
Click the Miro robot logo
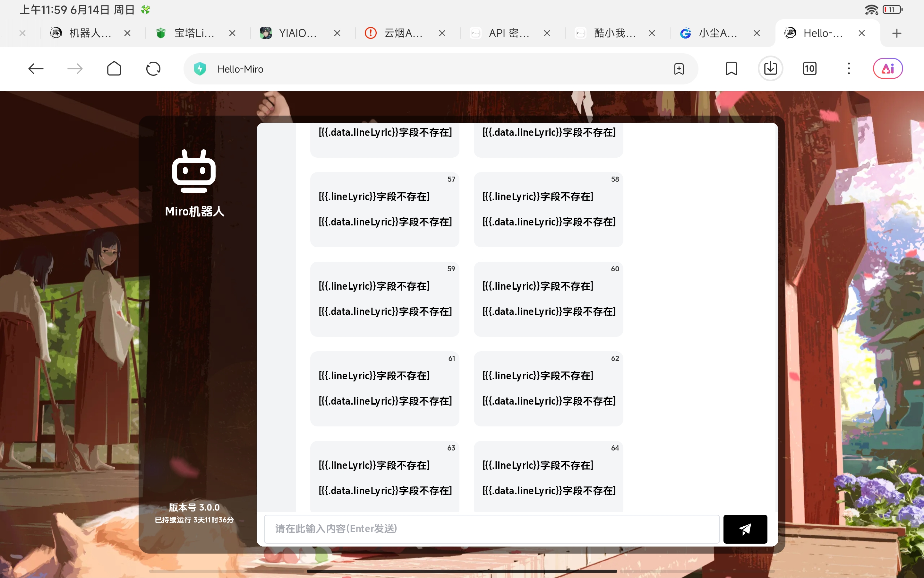pos(194,171)
